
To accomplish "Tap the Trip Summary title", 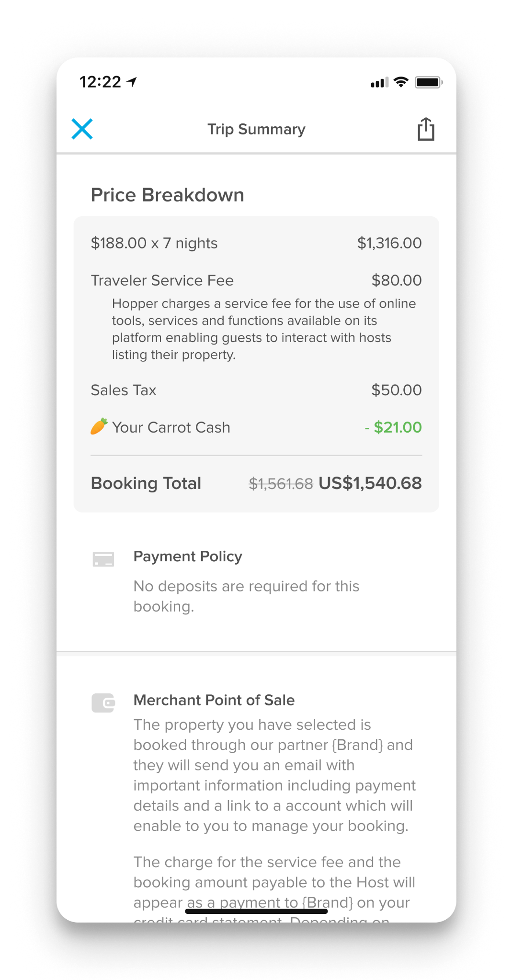I will pos(256,129).
